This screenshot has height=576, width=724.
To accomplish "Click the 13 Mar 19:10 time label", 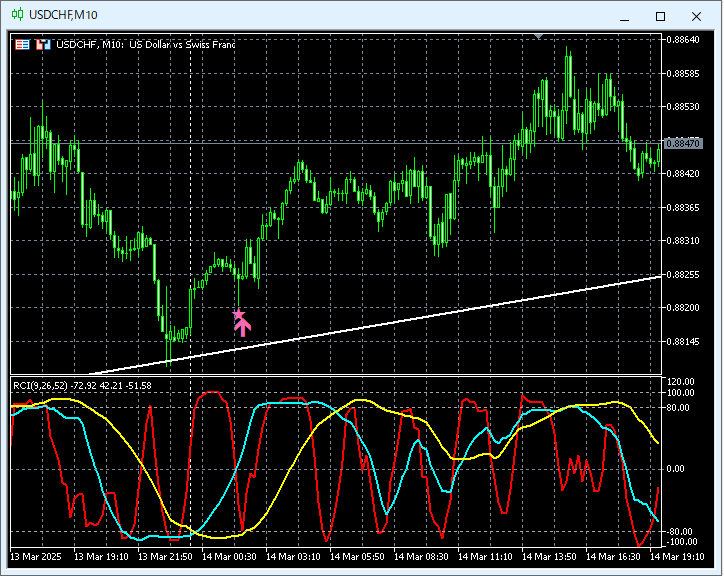I will [x=101, y=557].
